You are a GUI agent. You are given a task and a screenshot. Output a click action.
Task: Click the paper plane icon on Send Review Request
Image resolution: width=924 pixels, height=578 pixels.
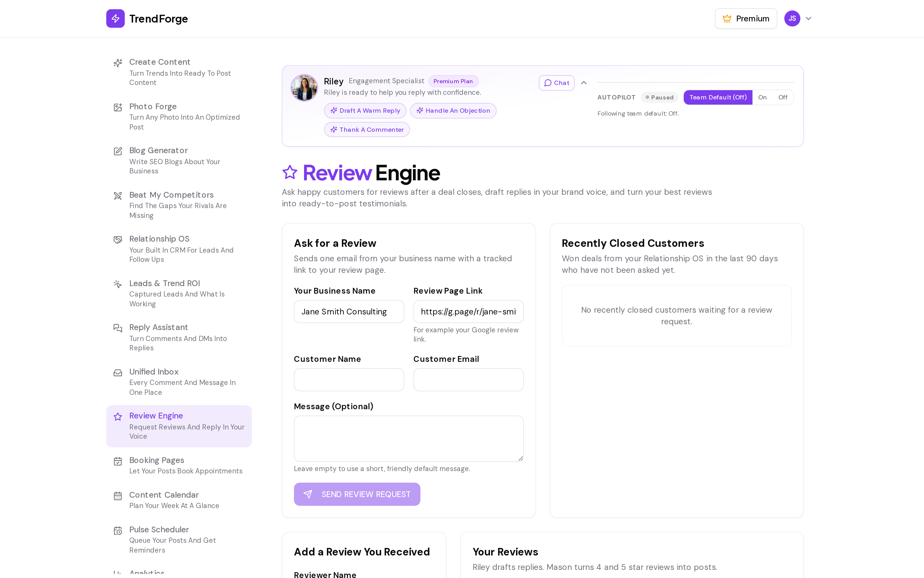308,494
